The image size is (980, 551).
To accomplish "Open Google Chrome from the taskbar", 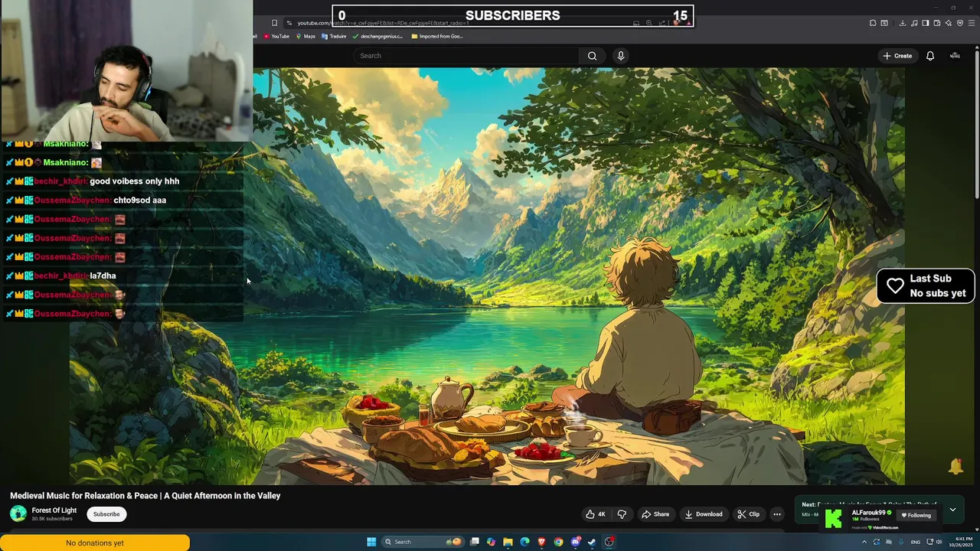I will coord(558,542).
